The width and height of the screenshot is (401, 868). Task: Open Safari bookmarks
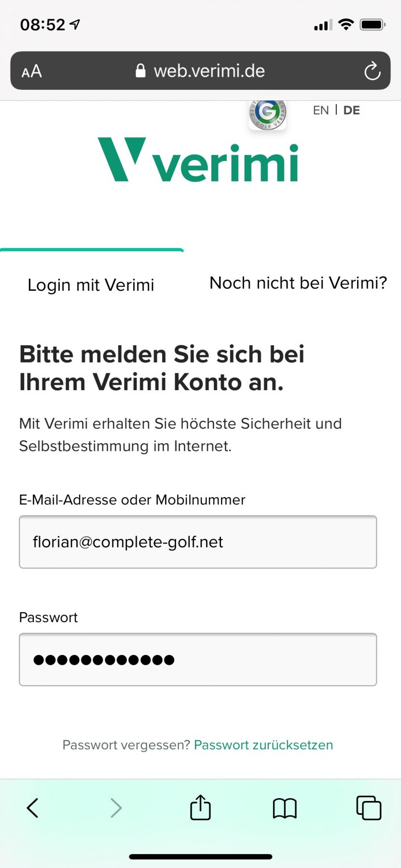pos(285,808)
